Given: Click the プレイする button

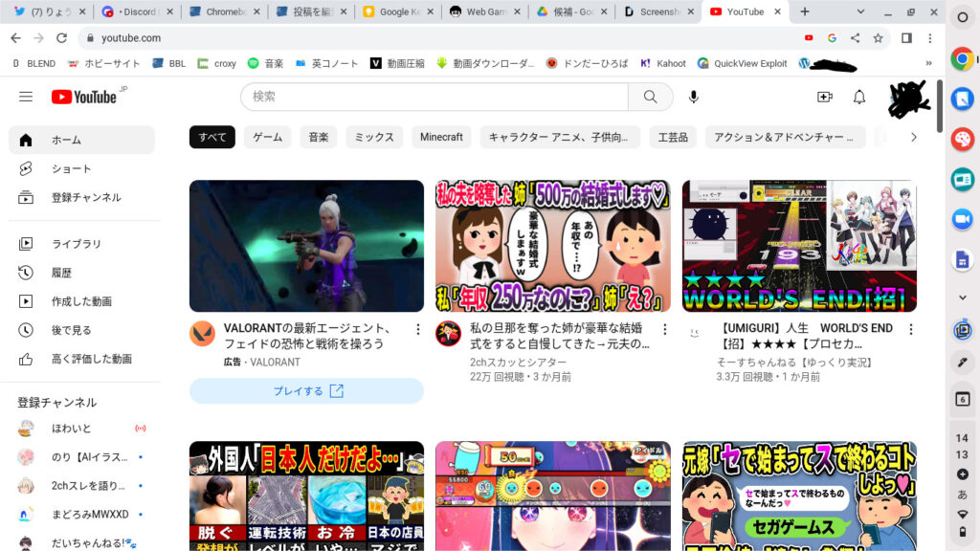Looking at the screenshot, I should 306,391.
